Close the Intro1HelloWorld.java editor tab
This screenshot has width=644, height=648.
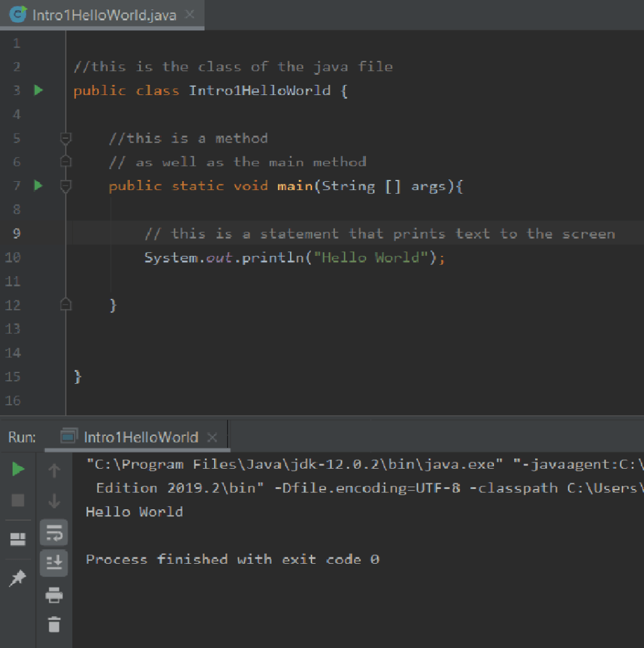pos(189,15)
